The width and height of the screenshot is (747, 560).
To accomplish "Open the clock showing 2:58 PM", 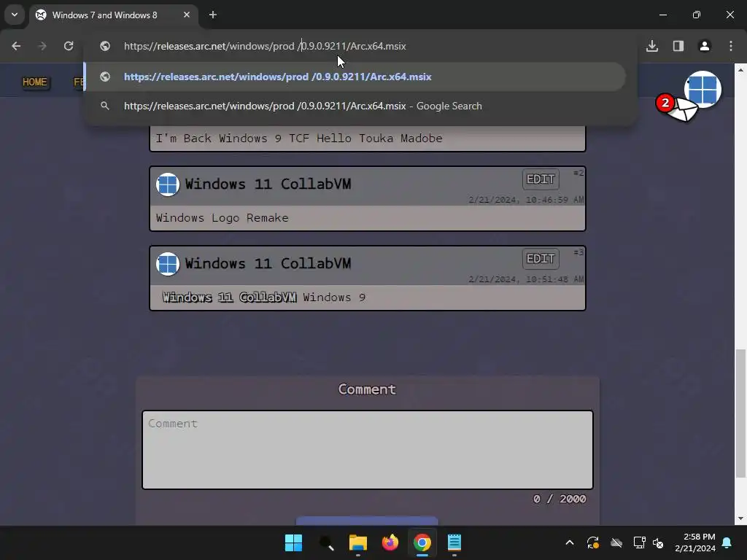I will pyautogui.click(x=695, y=542).
